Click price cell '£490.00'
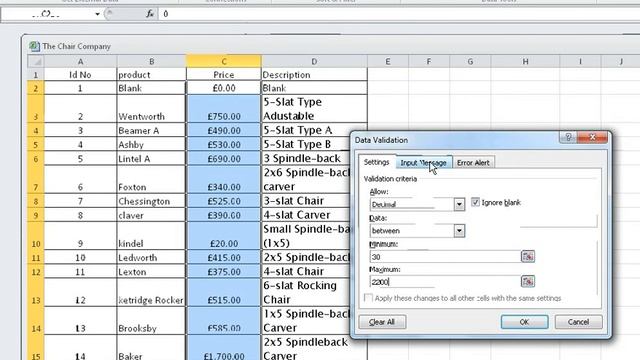 point(224,130)
